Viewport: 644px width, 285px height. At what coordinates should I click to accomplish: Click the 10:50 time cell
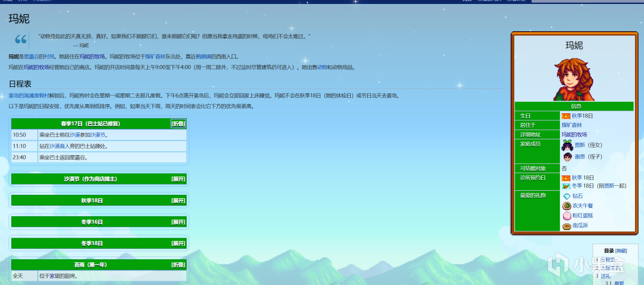[x=24, y=135]
